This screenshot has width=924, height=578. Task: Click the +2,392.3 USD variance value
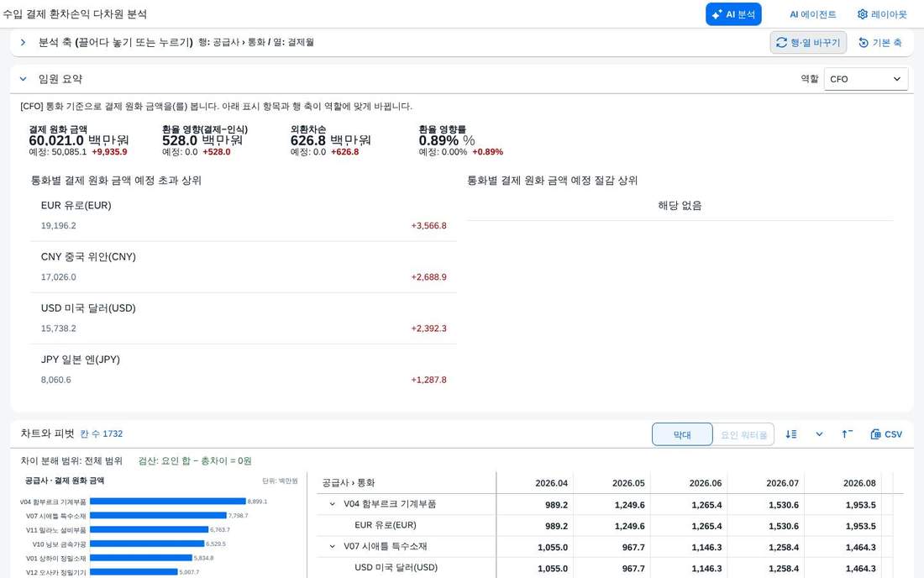coord(428,328)
